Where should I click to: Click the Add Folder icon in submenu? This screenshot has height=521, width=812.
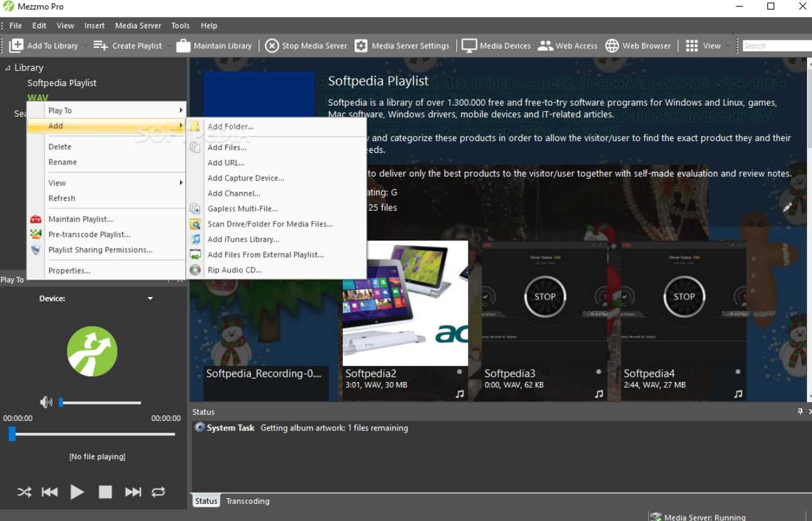pyautogui.click(x=196, y=126)
